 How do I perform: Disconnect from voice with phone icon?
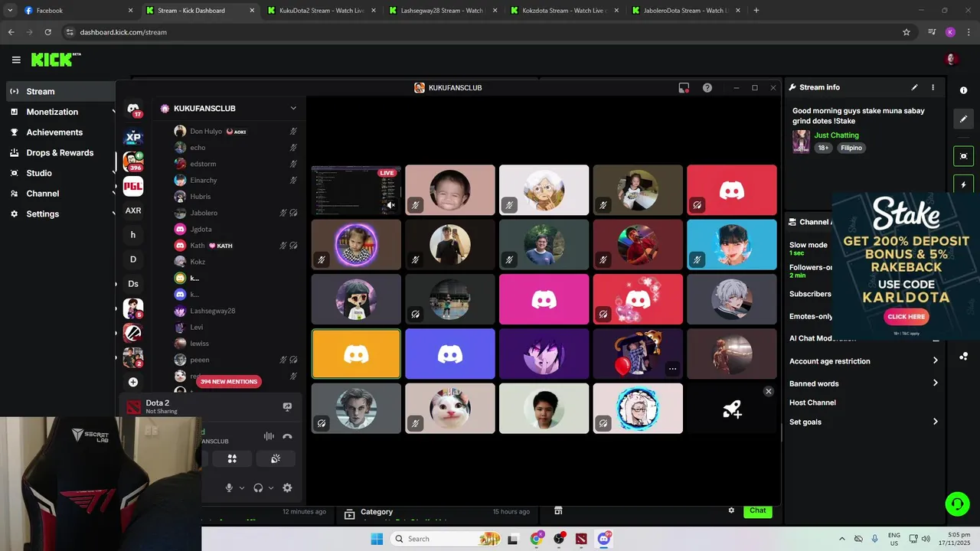tap(287, 436)
